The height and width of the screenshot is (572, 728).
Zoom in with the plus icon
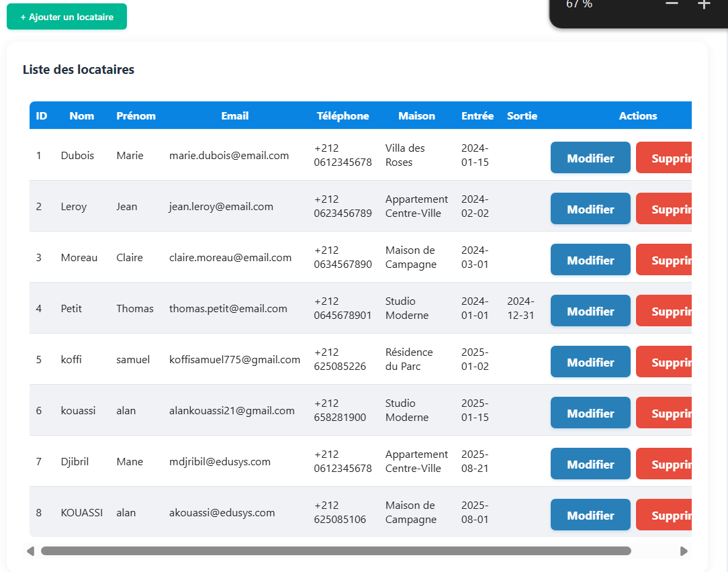click(703, 5)
